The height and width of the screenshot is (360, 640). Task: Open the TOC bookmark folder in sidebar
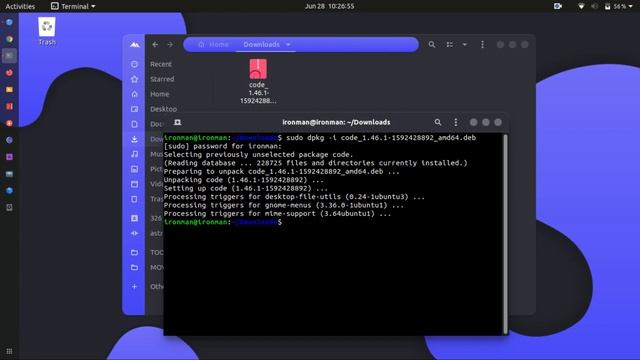point(134,252)
